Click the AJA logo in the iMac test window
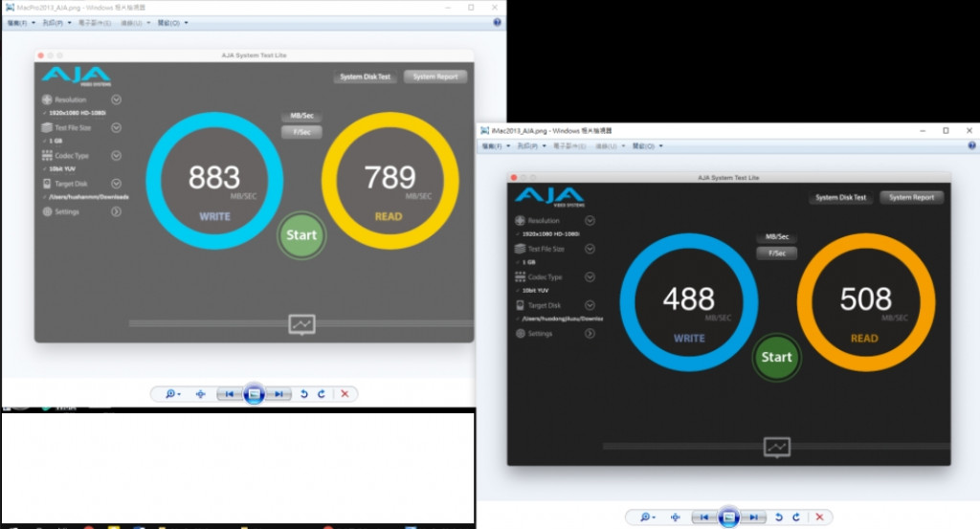Viewport: 980px width, 529px height. pyautogui.click(x=549, y=196)
